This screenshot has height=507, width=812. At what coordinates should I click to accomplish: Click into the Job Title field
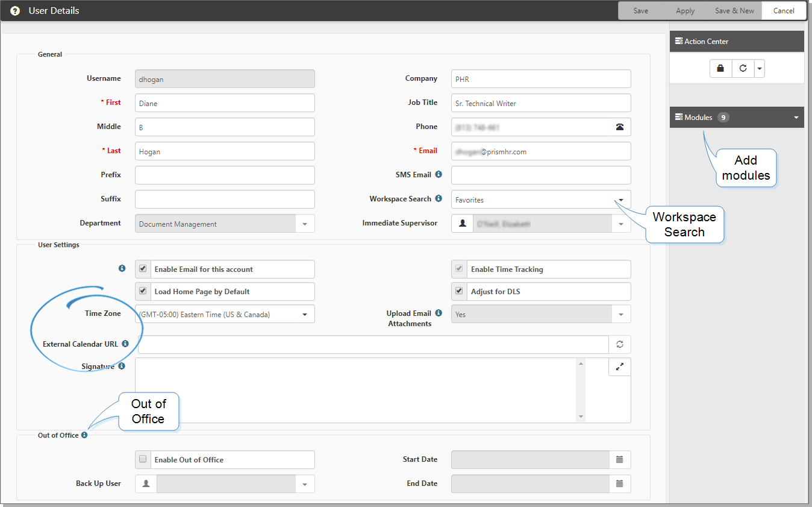point(540,103)
